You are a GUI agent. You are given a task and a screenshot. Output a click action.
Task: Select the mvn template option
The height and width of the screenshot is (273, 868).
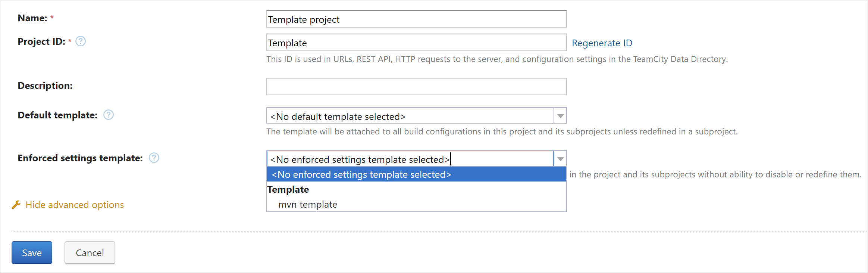coord(307,204)
